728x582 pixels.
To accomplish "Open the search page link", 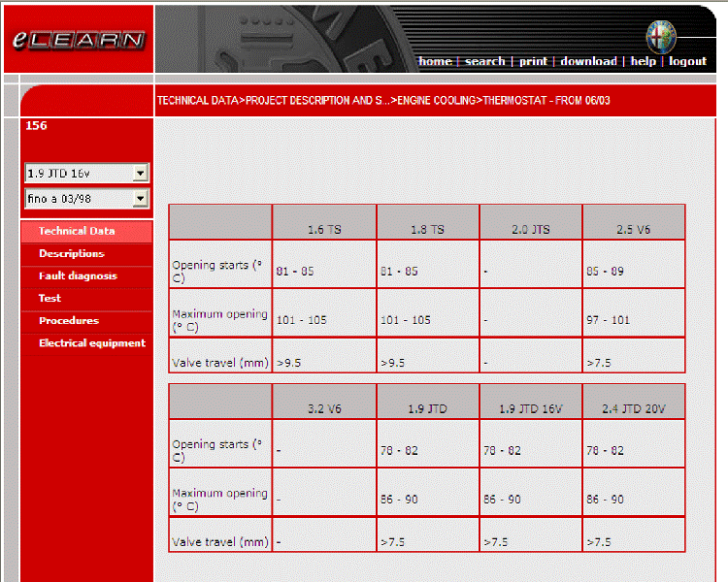I will [484, 61].
